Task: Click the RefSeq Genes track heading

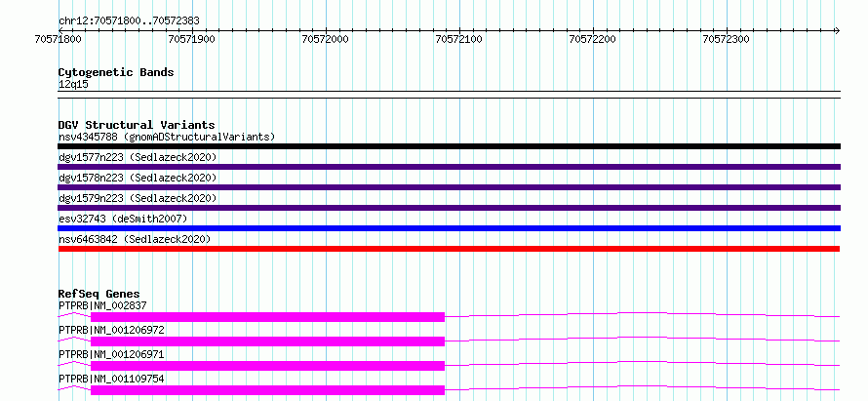Action: tap(99, 294)
